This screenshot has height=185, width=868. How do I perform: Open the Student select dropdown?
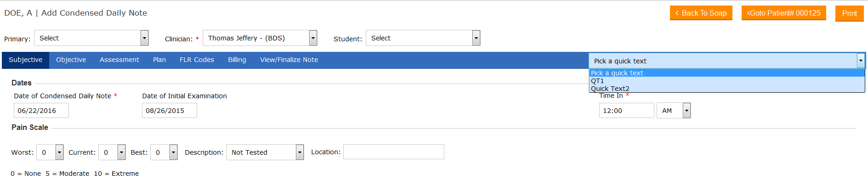423,38
